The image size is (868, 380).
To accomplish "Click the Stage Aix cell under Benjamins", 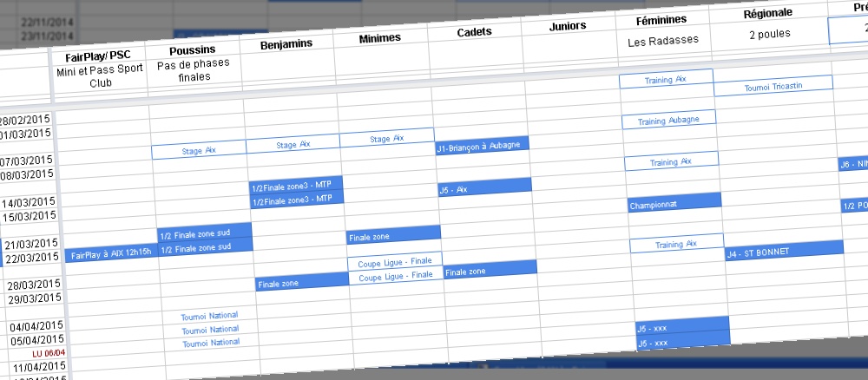I will tap(293, 144).
